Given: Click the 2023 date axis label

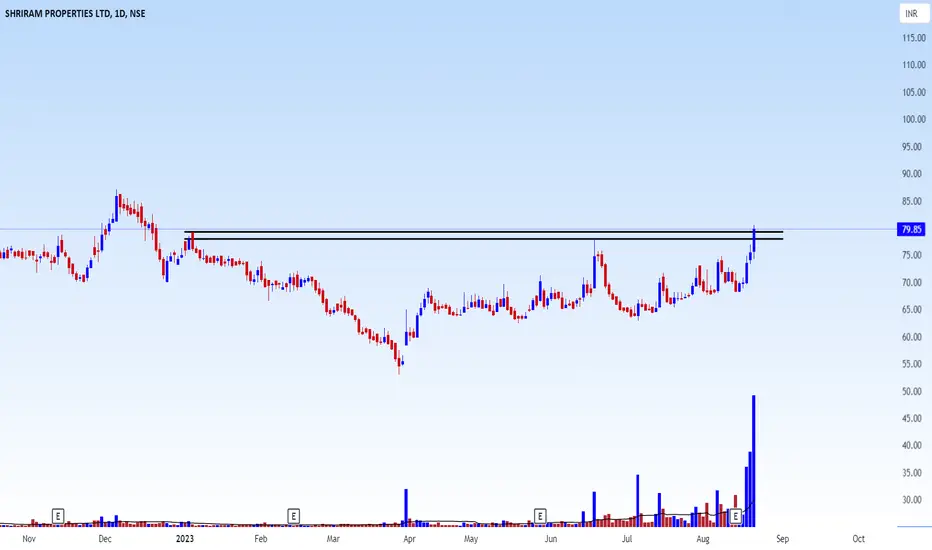Looking at the screenshot, I should [x=185, y=539].
